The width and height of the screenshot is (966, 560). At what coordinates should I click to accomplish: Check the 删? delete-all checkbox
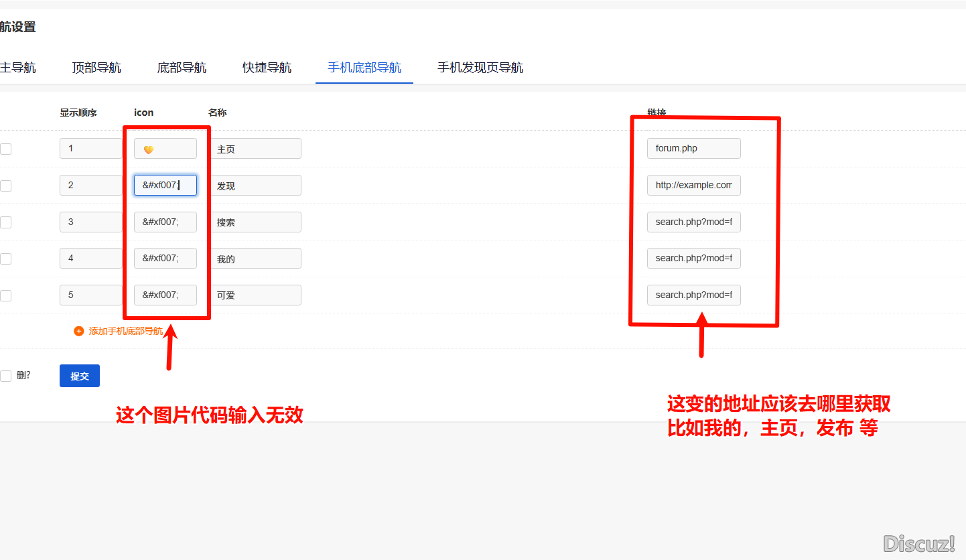coord(5,376)
